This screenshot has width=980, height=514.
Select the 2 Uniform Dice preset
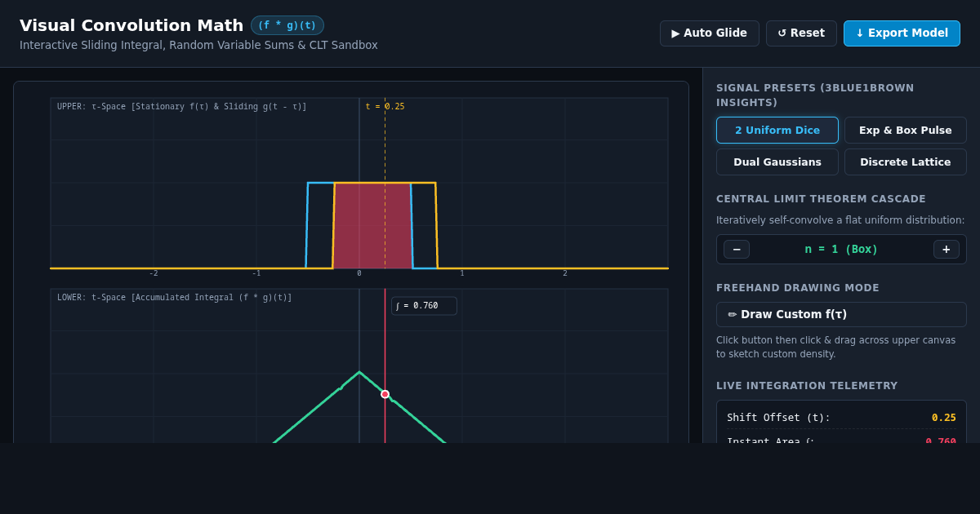click(777, 130)
